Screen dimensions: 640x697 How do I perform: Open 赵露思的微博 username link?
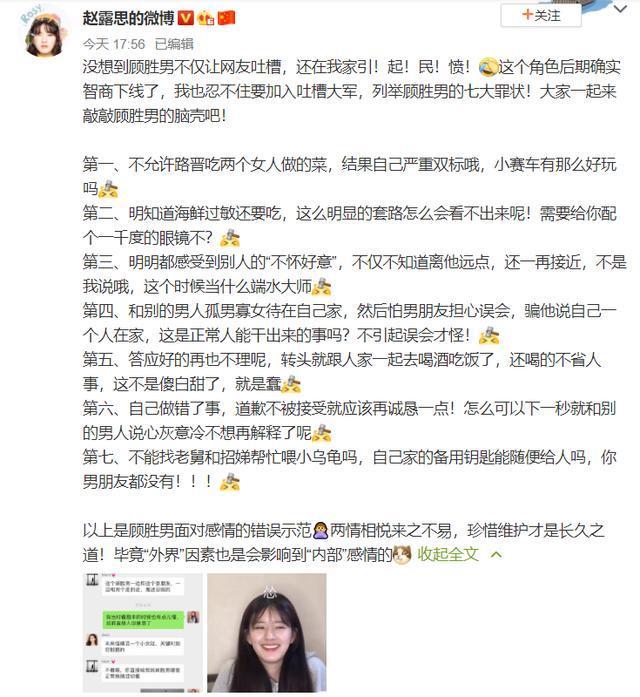(x=128, y=18)
